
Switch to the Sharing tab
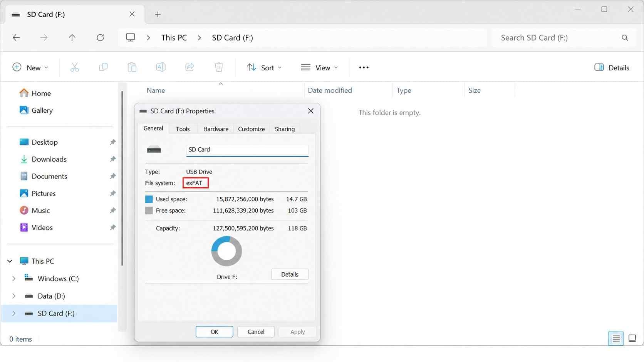point(285,129)
